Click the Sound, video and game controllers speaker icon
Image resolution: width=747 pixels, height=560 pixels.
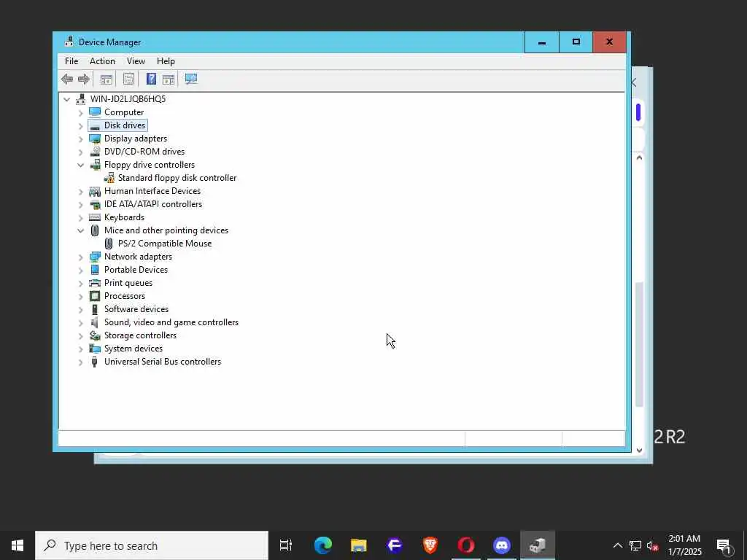[95, 322]
